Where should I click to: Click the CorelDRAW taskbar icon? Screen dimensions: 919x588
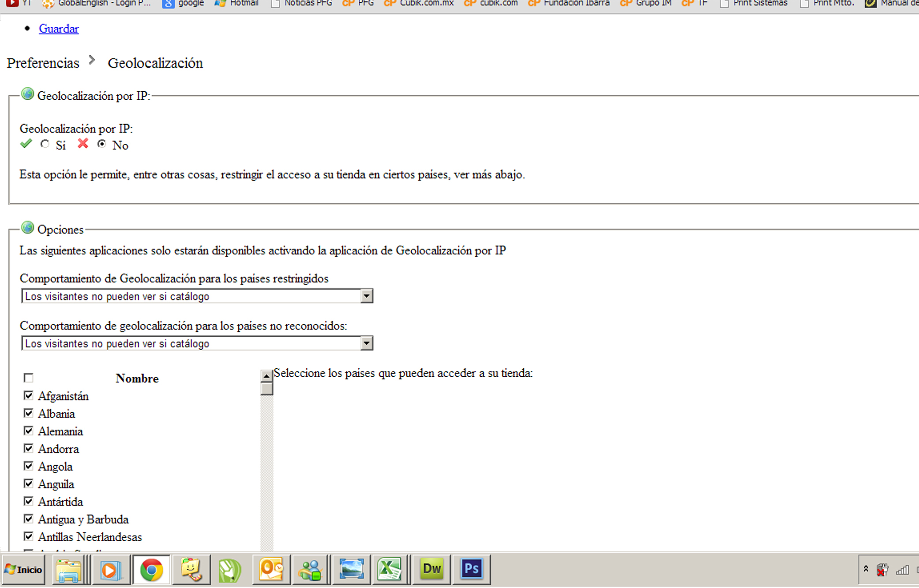230,570
